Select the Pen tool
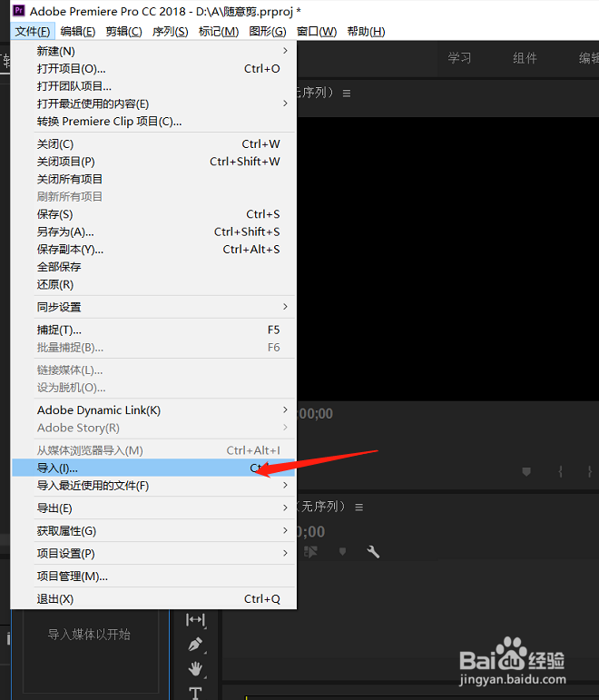 click(195, 645)
